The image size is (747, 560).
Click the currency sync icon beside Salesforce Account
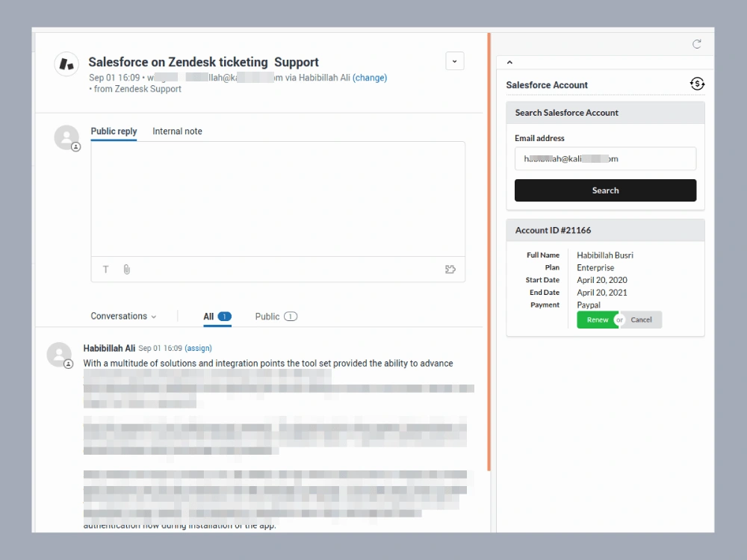pos(697,84)
